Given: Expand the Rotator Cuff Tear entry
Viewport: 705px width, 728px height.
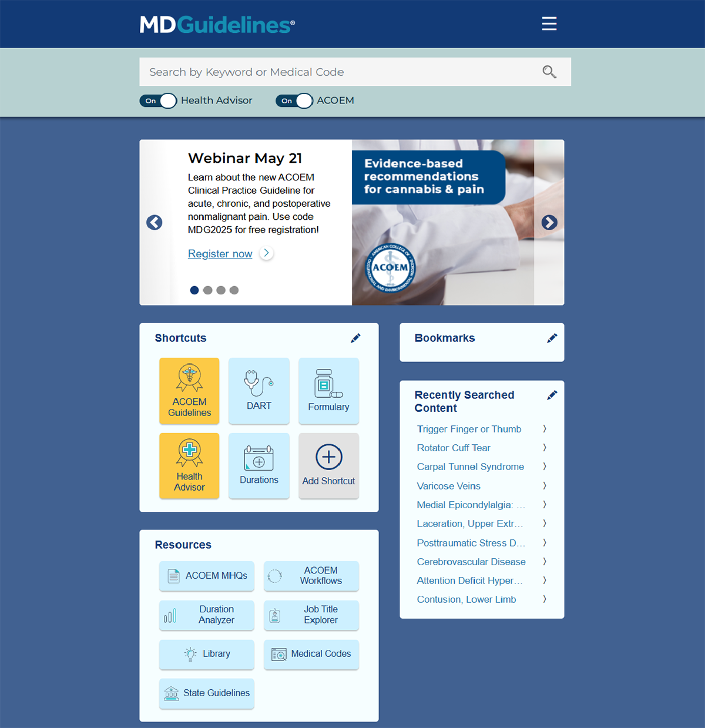Looking at the screenshot, I should pos(544,447).
